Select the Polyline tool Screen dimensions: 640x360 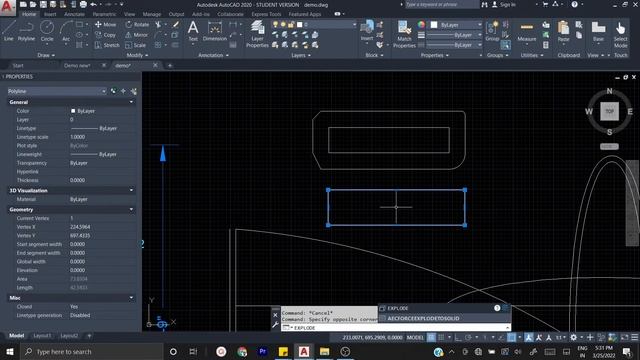(27, 31)
